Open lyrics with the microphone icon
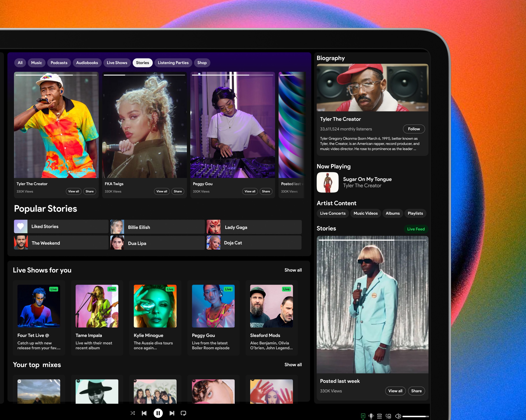 point(371,416)
